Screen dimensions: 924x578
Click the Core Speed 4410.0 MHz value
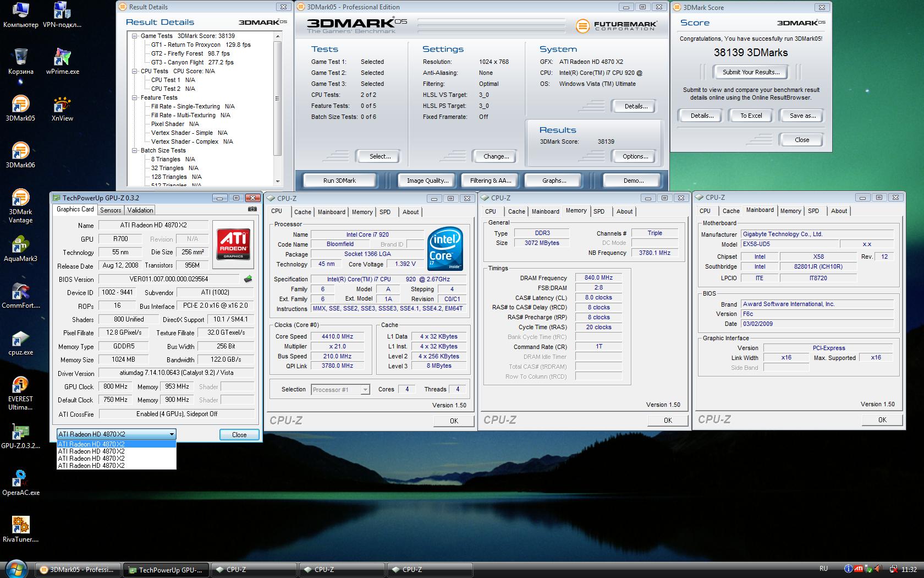(x=337, y=336)
